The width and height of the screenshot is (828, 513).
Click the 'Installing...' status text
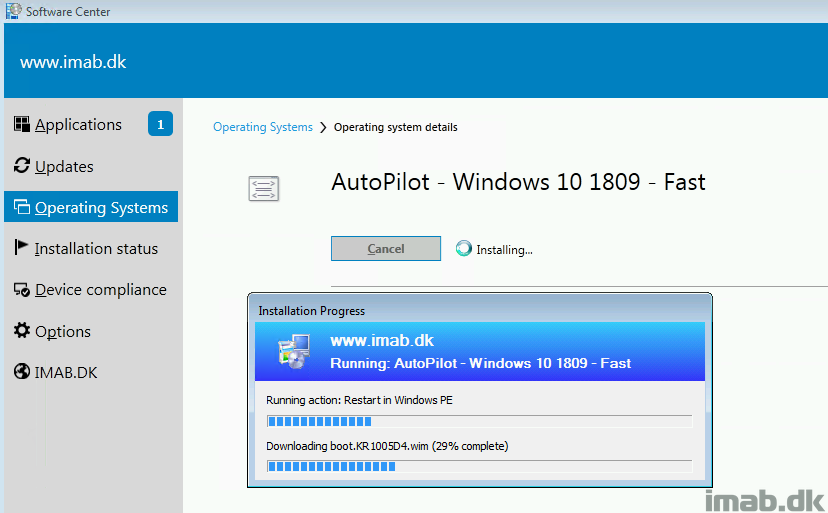504,249
